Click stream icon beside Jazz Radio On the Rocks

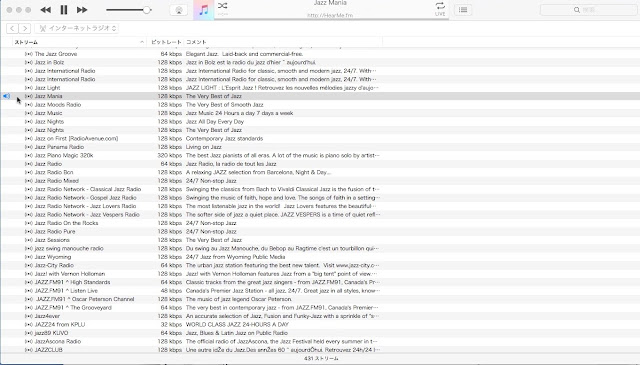(x=29, y=223)
